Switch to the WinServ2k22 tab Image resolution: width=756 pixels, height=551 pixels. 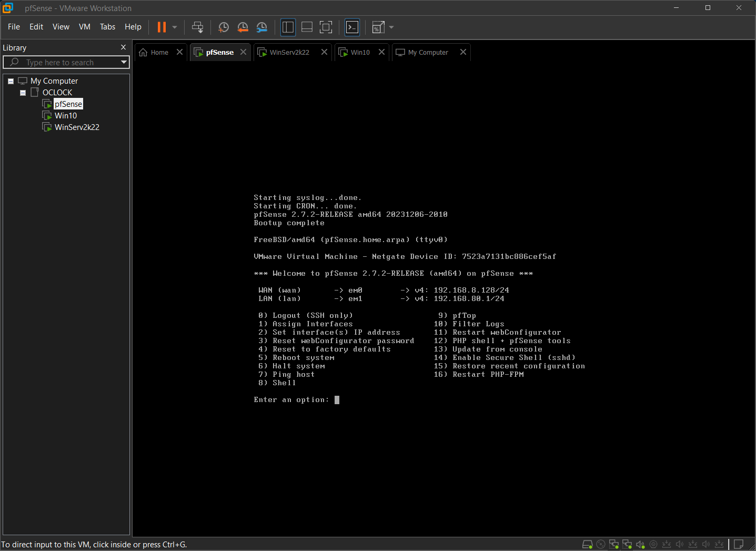[289, 52]
